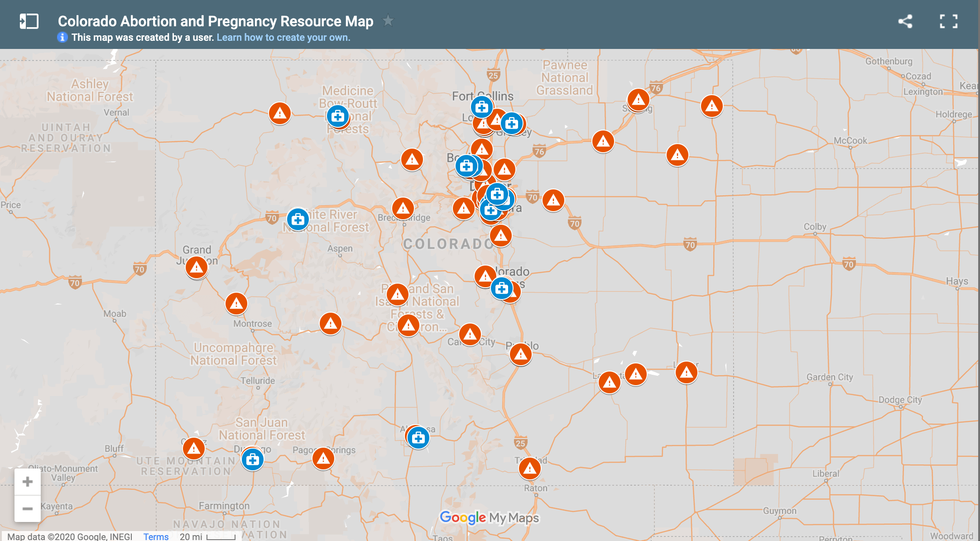Open the map legend sidebar panel

pyautogui.click(x=29, y=21)
